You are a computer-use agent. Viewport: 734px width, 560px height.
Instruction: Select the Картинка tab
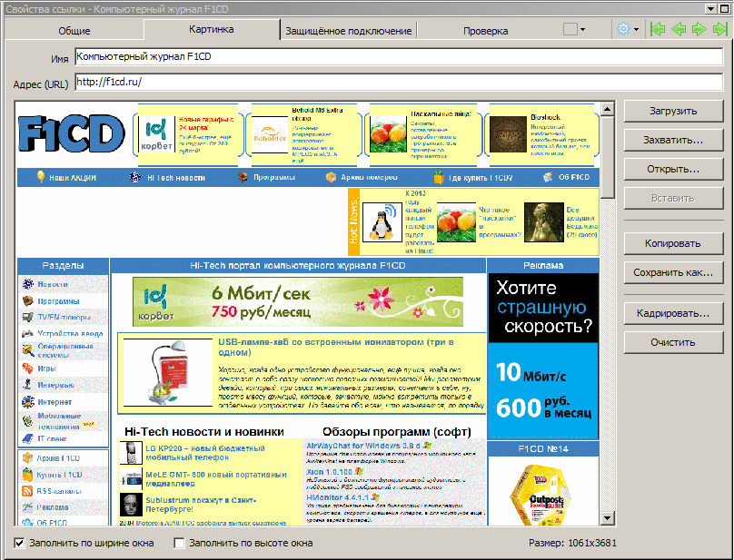point(212,29)
